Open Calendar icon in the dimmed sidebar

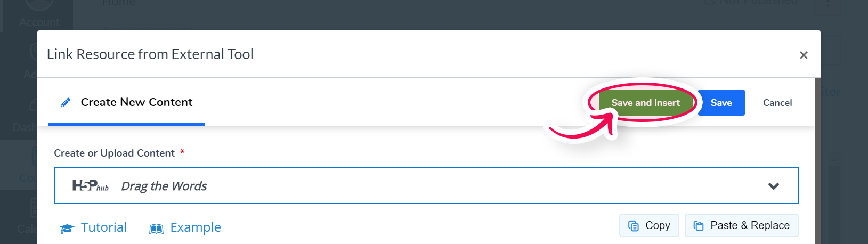click(33, 208)
